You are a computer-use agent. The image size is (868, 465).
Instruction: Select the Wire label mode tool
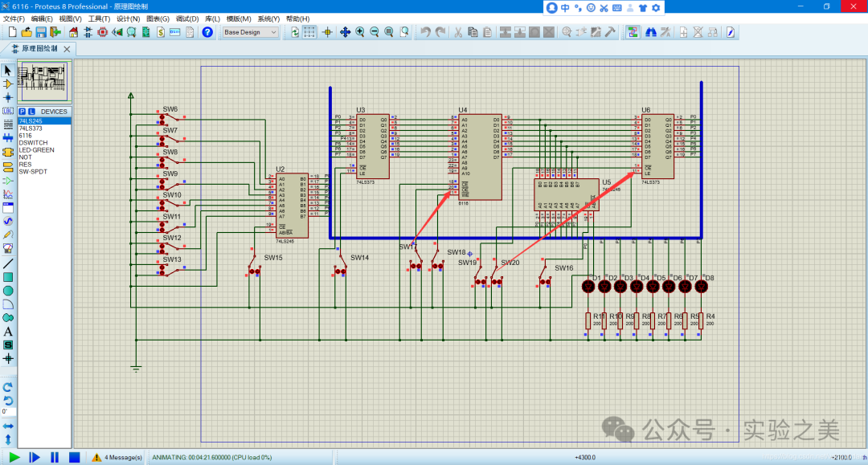[x=8, y=111]
